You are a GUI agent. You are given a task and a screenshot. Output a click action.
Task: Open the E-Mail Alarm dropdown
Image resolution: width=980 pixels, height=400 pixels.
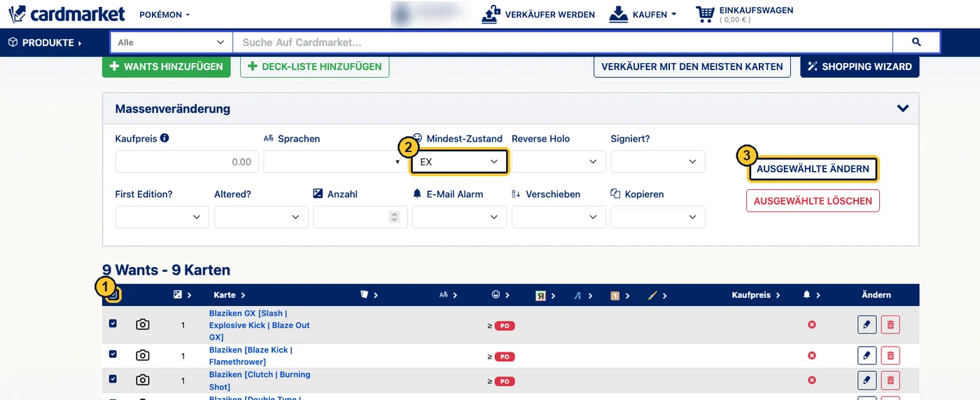coord(459,217)
